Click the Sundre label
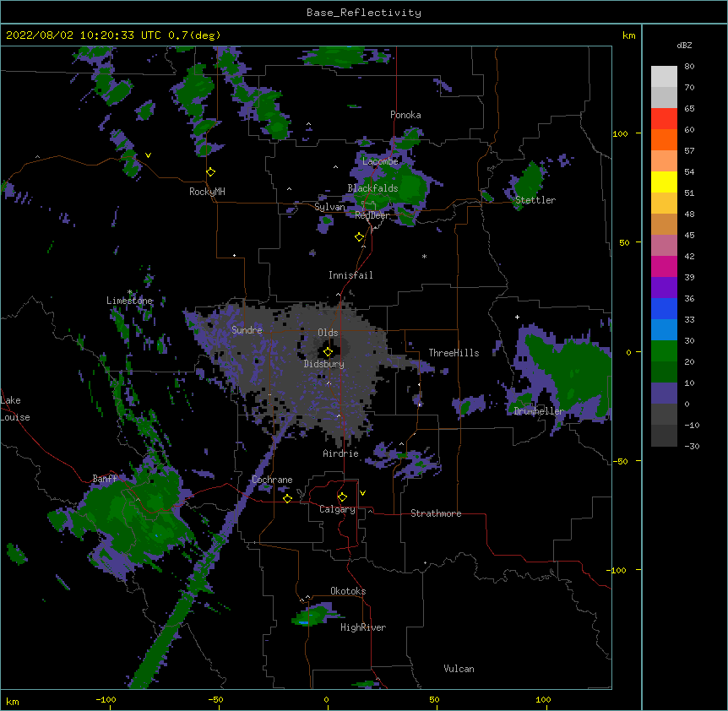Screen dimensions: 728x711 247,330
